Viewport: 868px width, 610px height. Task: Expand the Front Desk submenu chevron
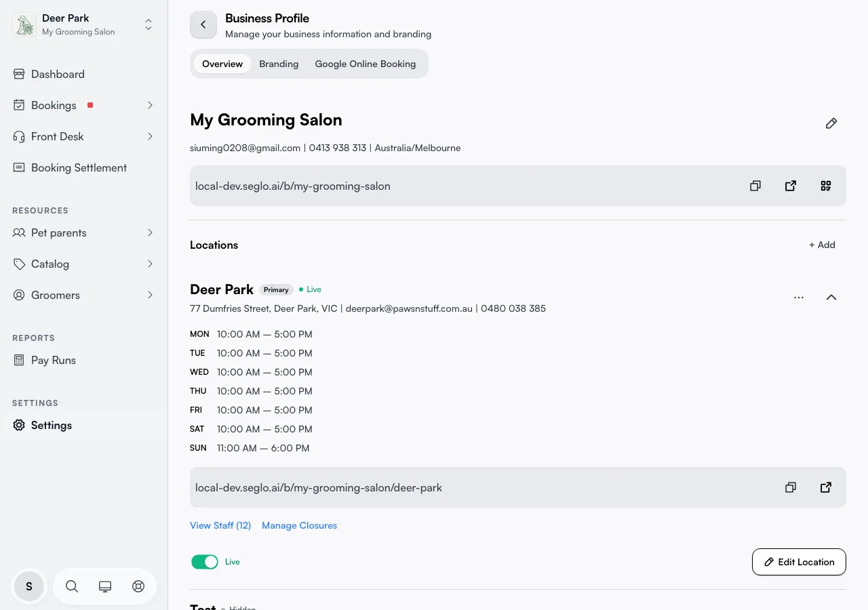(150, 136)
